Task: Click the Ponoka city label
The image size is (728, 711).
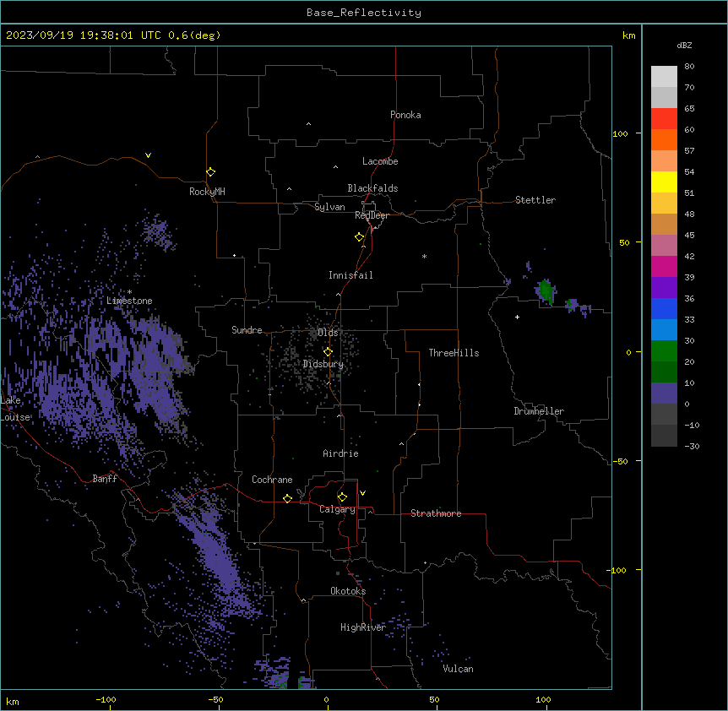Action: (x=405, y=115)
